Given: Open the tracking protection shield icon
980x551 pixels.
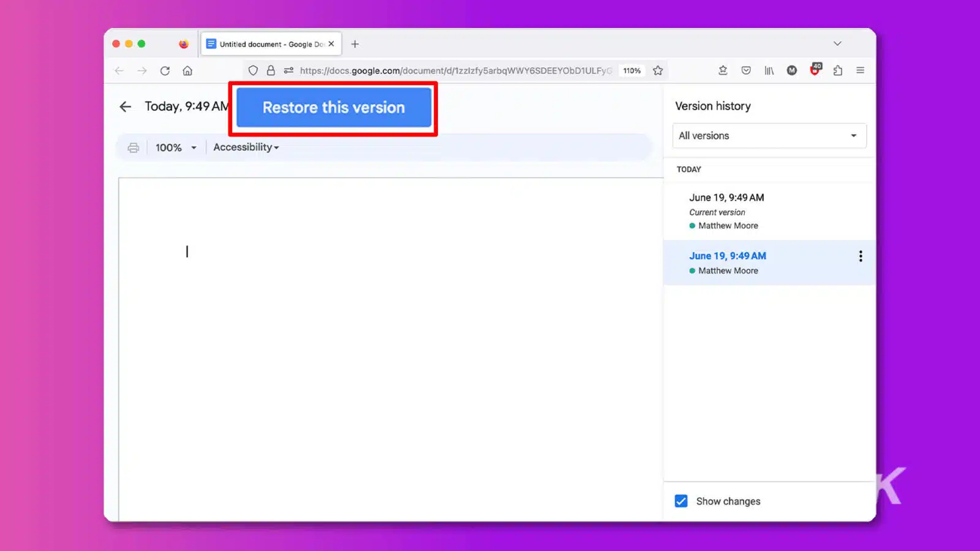Looking at the screenshot, I should click(253, 70).
